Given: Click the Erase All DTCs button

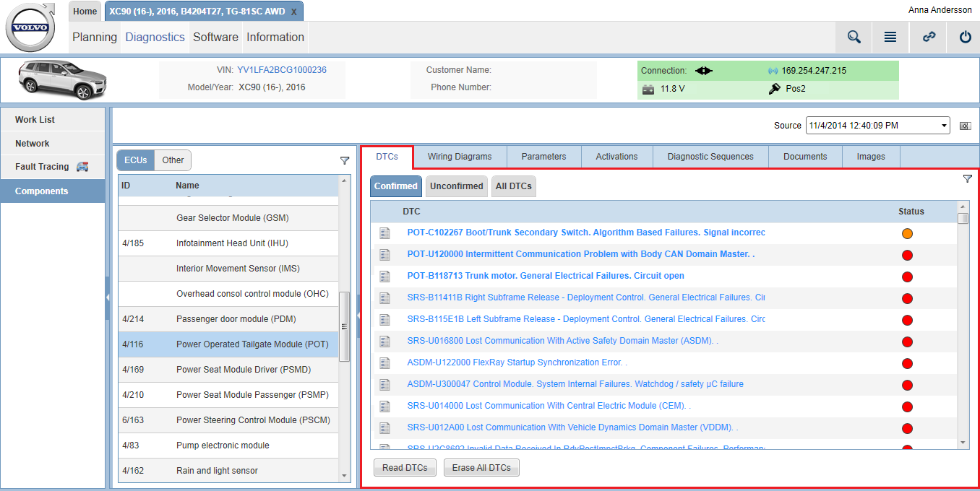Looking at the screenshot, I should click(481, 468).
